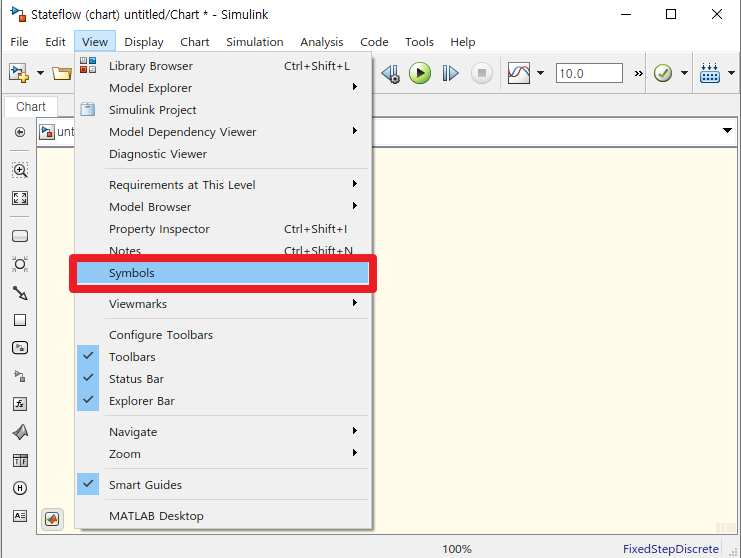Select the Default Transition tool
The height and width of the screenshot is (558, 741).
(x=20, y=293)
